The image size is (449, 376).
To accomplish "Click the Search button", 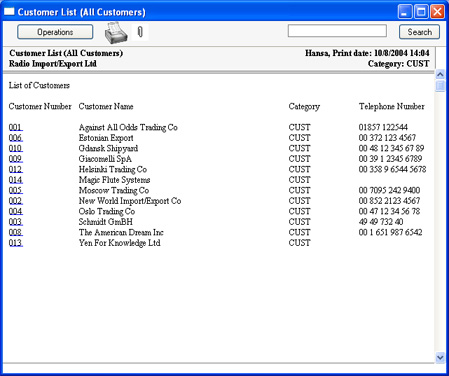I will 419,32.
